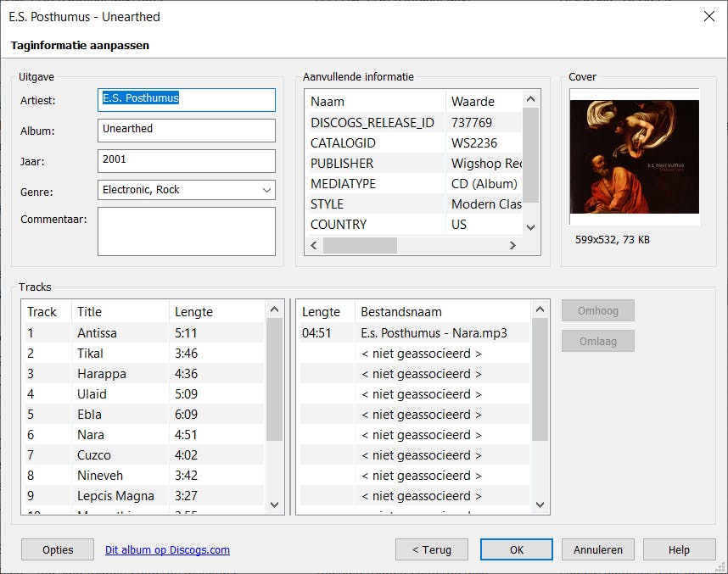Click scroll down arrow in file list
The image size is (728, 574).
[540, 504]
